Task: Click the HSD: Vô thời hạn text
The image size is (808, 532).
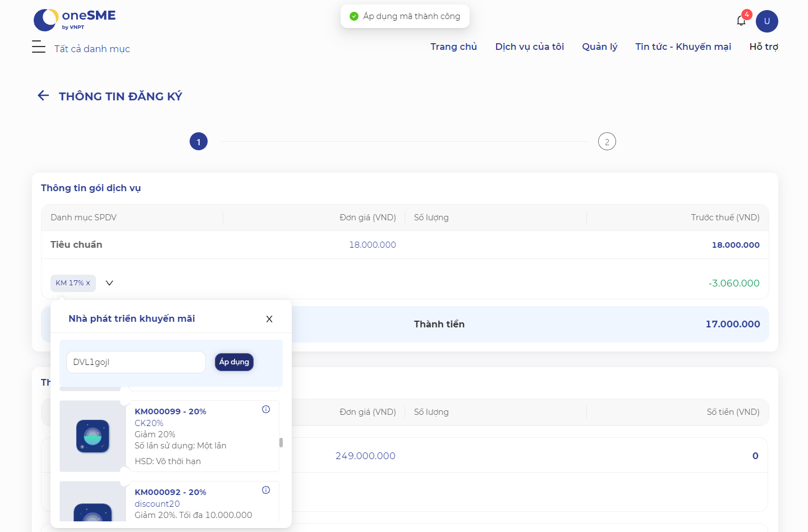Action: 168,461
